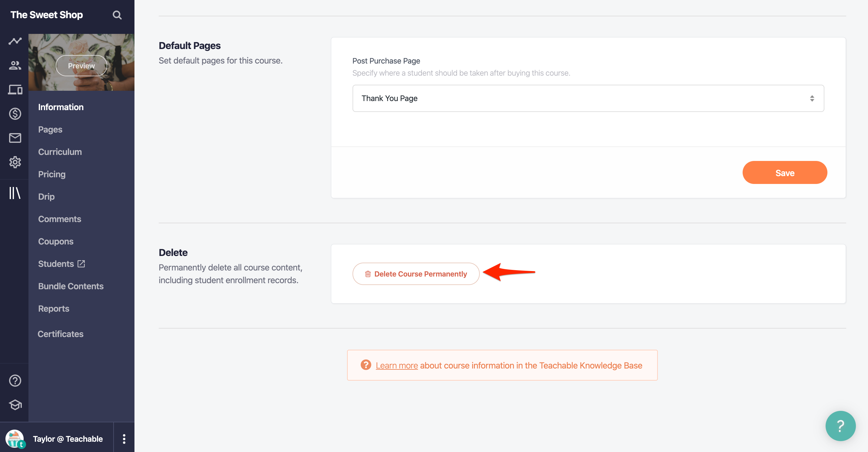Click the Taylor @ Teachable name

point(68,439)
